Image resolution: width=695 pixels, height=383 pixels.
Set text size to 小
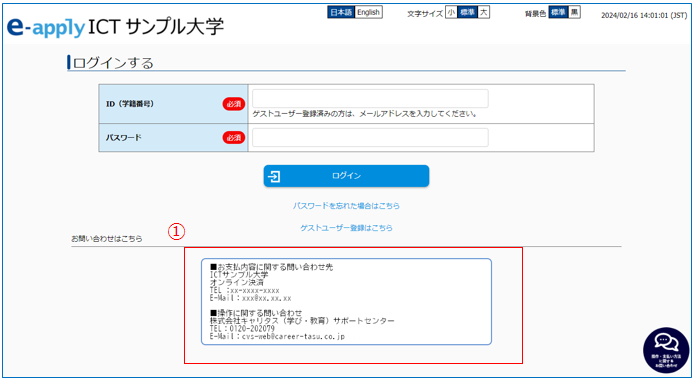click(x=451, y=12)
